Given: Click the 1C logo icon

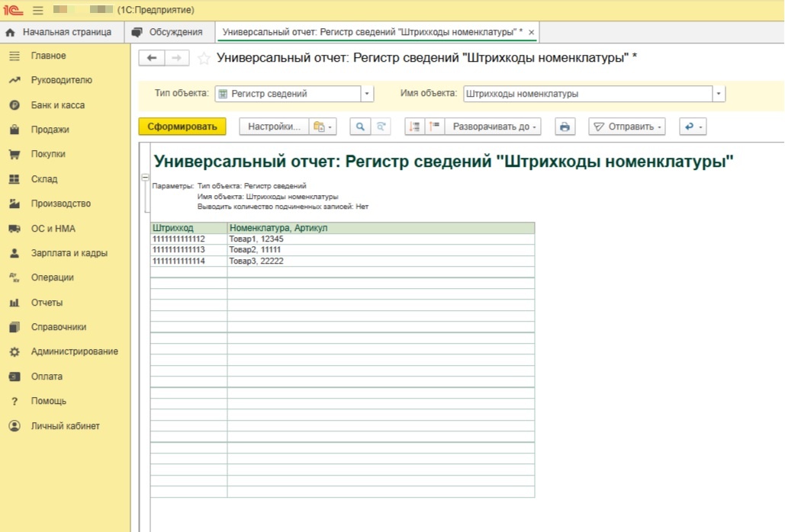Looking at the screenshot, I should [x=13, y=10].
